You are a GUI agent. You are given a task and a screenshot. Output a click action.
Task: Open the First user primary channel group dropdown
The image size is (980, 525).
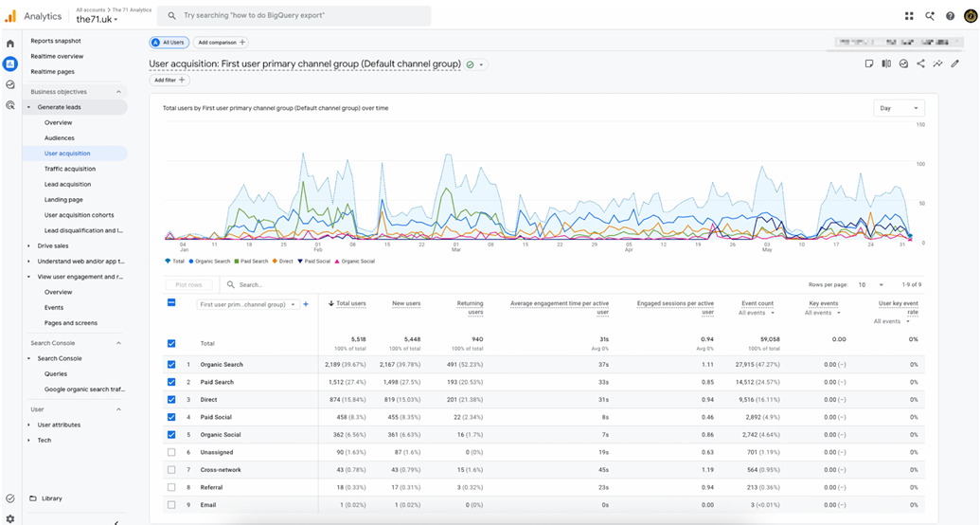[247, 305]
